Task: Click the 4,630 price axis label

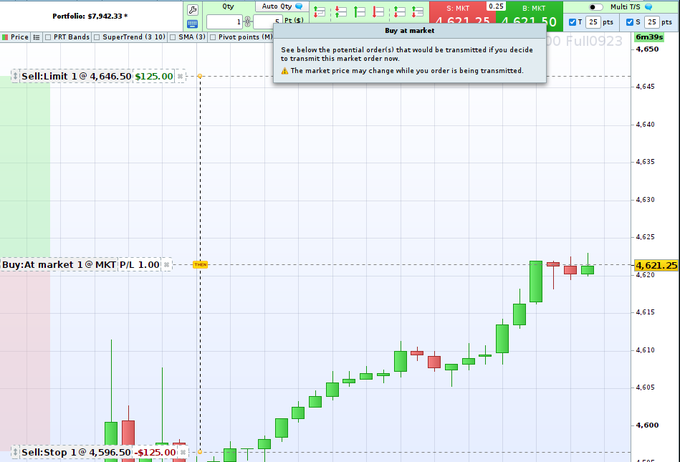Action: pos(645,200)
